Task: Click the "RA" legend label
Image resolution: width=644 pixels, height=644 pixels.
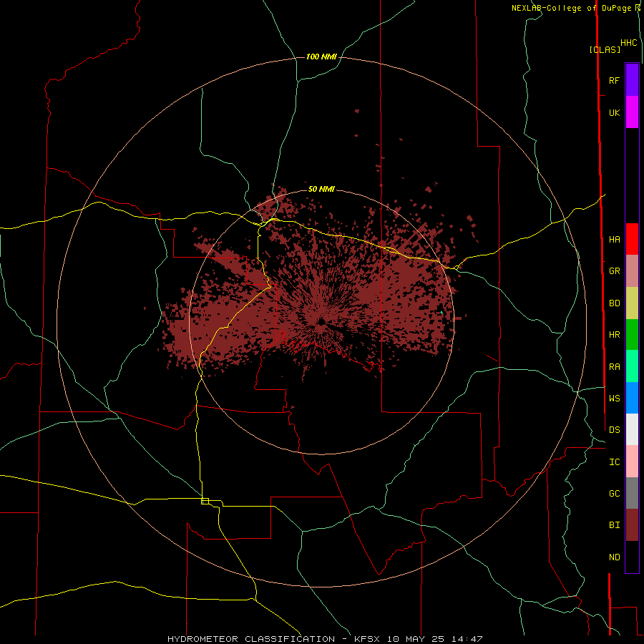Action: click(614, 367)
